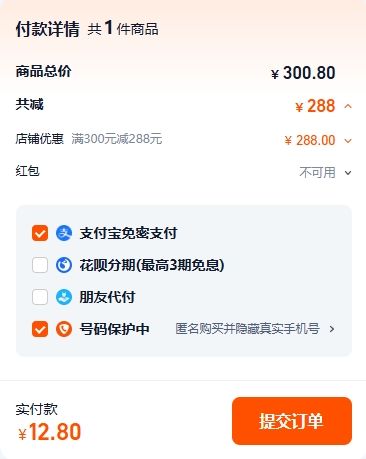Collapse the 共减 discount breakdown arrow
The image size is (366, 459).
pyautogui.click(x=348, y=106)
